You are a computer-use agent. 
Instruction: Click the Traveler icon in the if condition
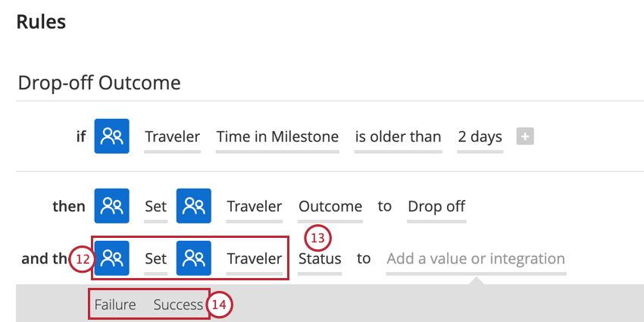pos(111,136)
